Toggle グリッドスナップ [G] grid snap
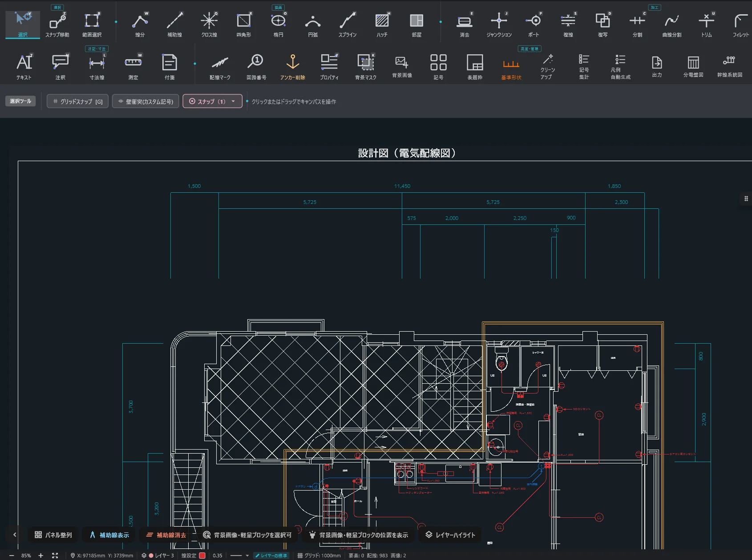This screenshot has height=560, width=752. [77, 101]
